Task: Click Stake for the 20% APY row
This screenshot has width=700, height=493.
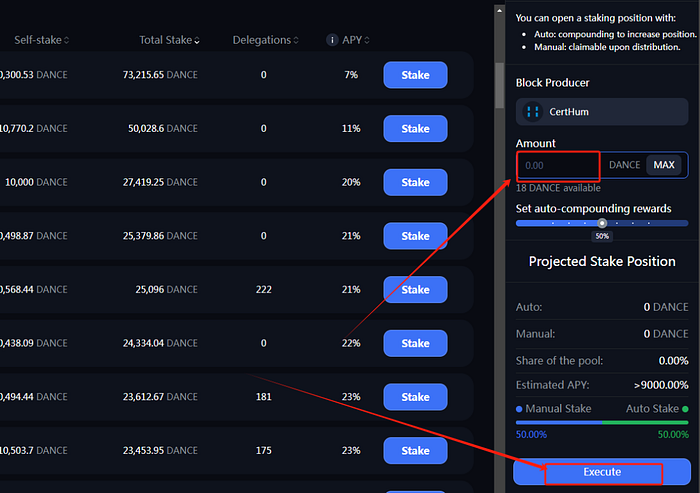Action: click(415, 182)
